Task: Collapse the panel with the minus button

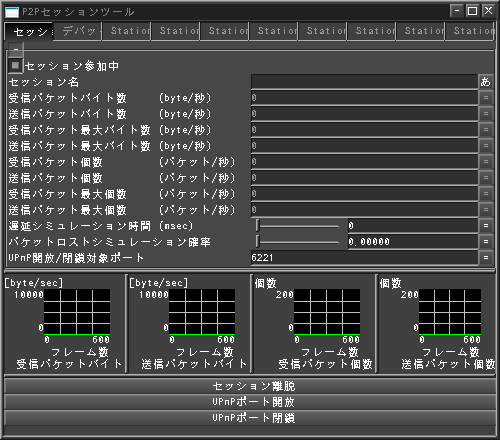Action: (x=16, y=49)
